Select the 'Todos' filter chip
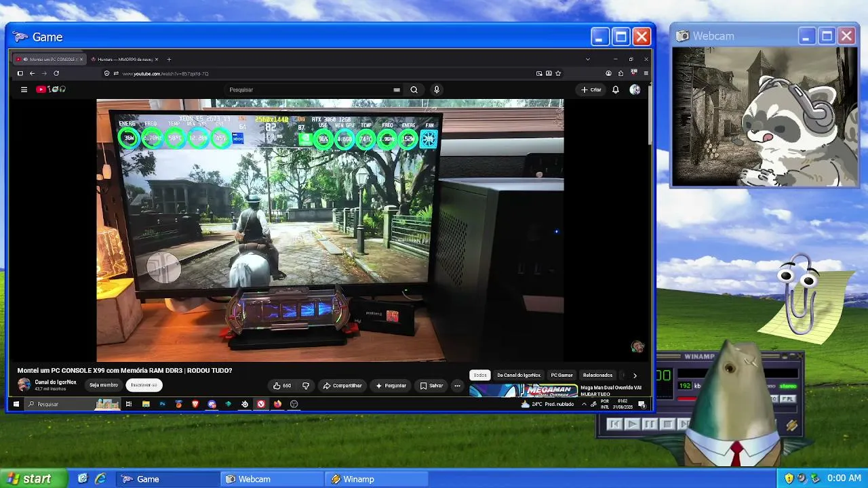The image size is (868, 488). (480, 375)
